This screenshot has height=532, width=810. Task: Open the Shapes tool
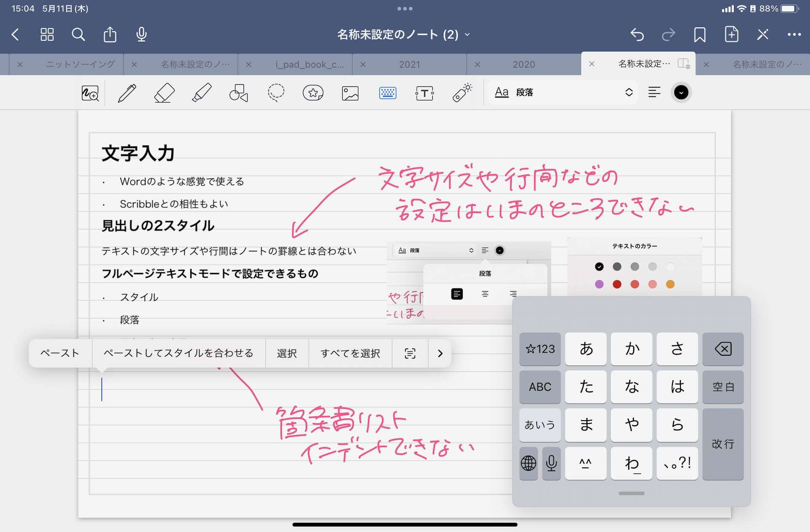point(238,93)
